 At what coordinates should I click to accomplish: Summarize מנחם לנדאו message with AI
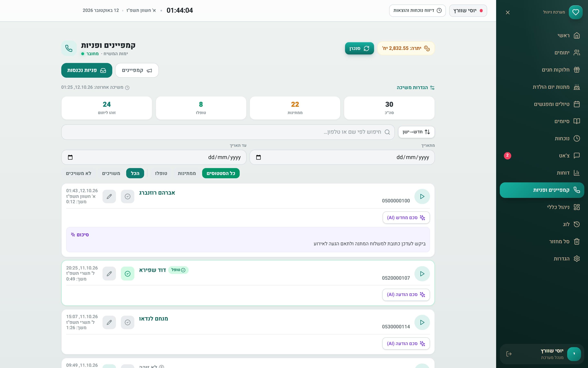click(x=406, y=343)
